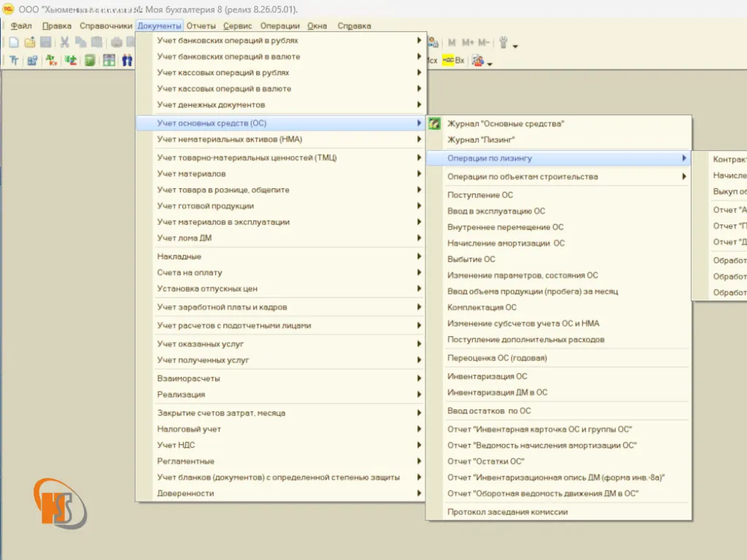Click the green arrows with red bar icon
747x560 pixels.
(71, 61)
